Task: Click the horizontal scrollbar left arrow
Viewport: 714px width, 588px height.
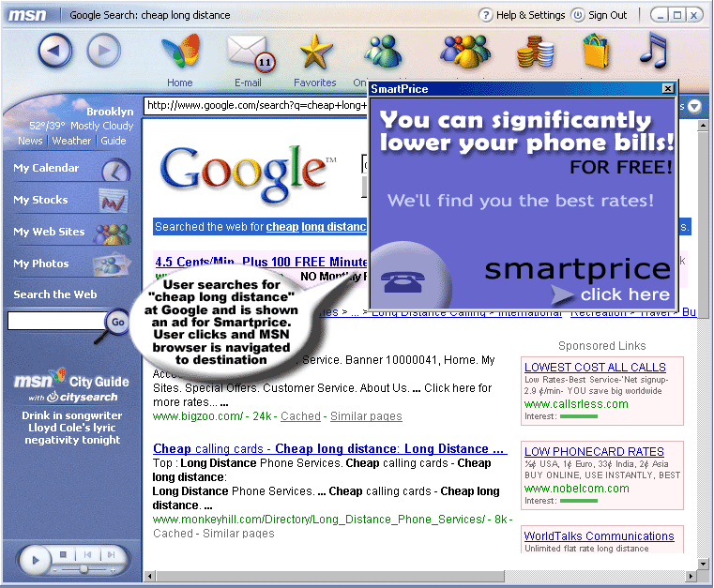Action: tap(150, 576)
